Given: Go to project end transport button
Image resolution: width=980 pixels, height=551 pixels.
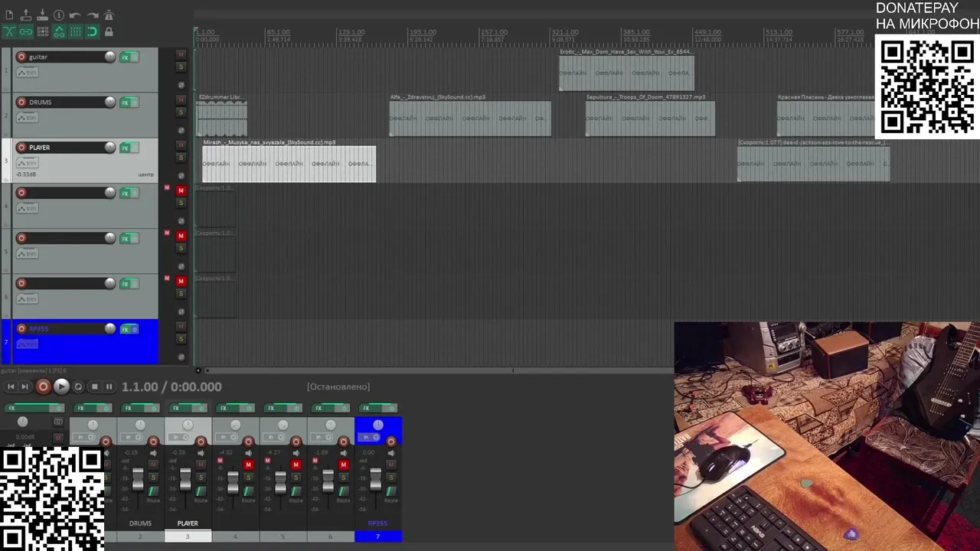Looking at the screenshot, I should tap(24, 386).
